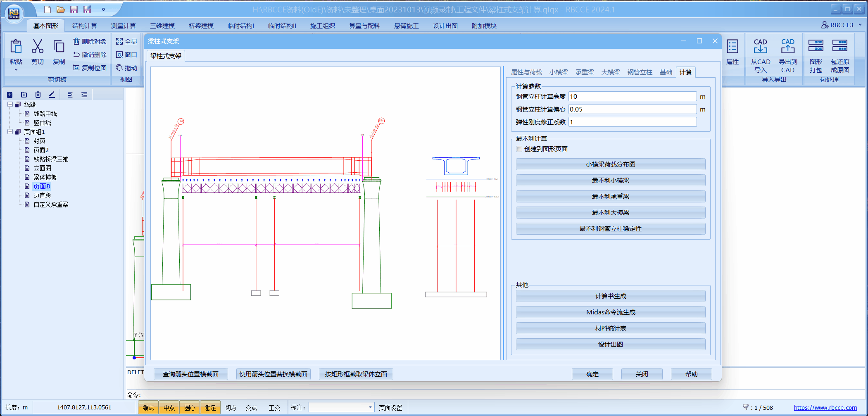Click the 导出到CAD export icon
Viewport: 868px width, 416px height.
point(787,47)
